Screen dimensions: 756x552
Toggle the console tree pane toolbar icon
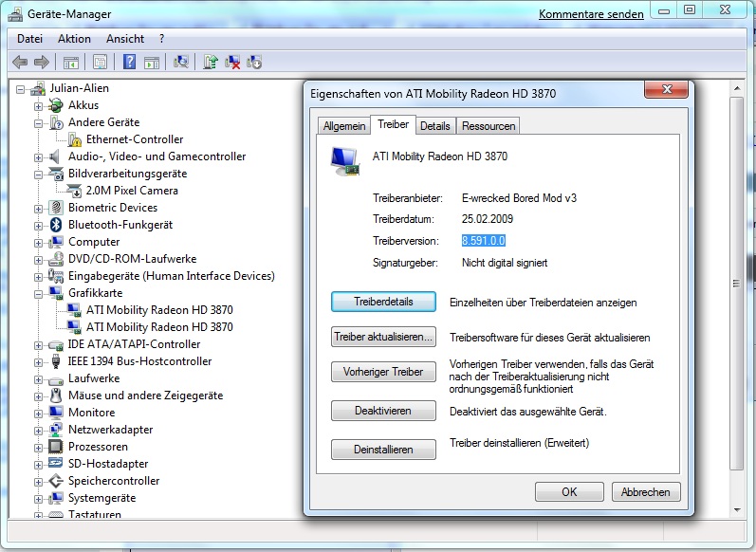[x=71, y=63]
